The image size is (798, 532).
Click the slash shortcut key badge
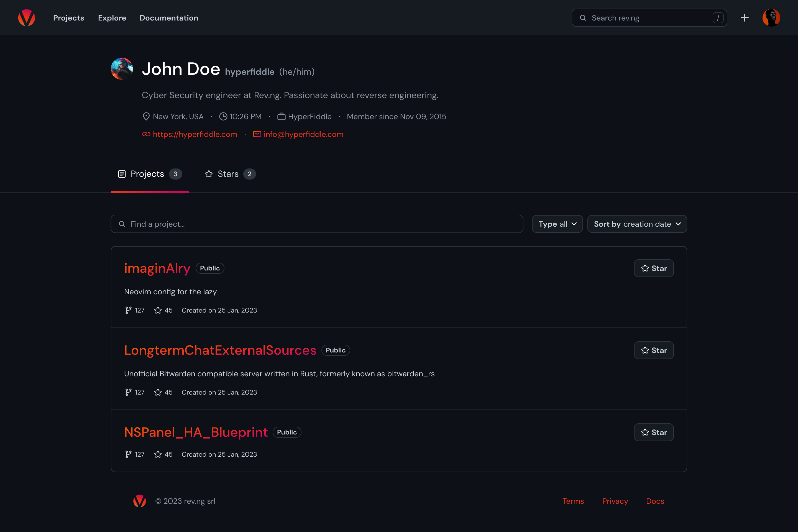click(x=718, y=18)
